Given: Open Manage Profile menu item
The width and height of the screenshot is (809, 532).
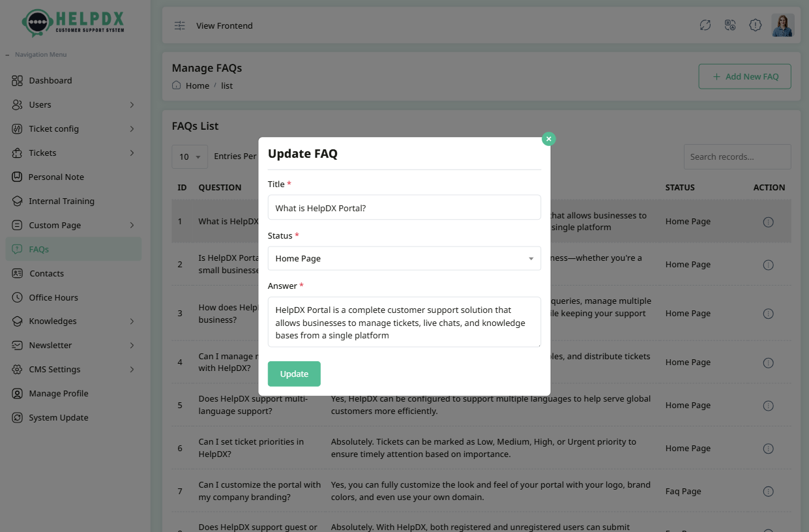Looking at the screenshot, I should [x=73, y=393].
